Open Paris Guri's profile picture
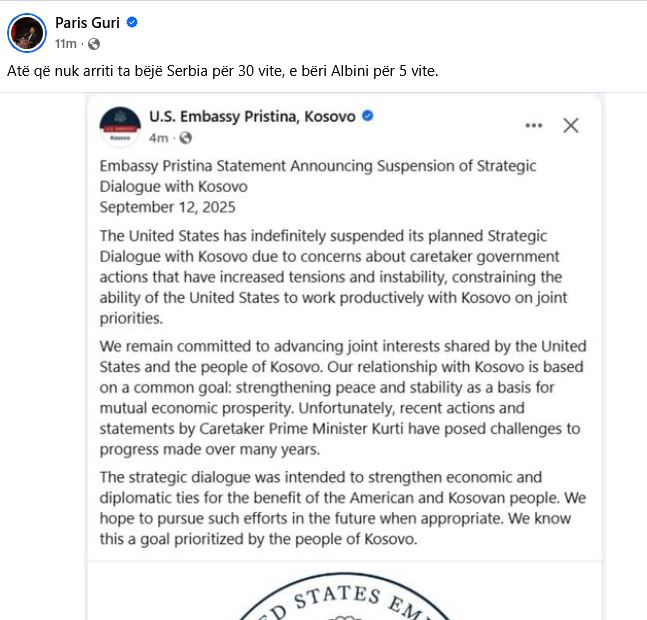This screenshot has width=647, height=620. pyautogui.click(x=27, y=33)
